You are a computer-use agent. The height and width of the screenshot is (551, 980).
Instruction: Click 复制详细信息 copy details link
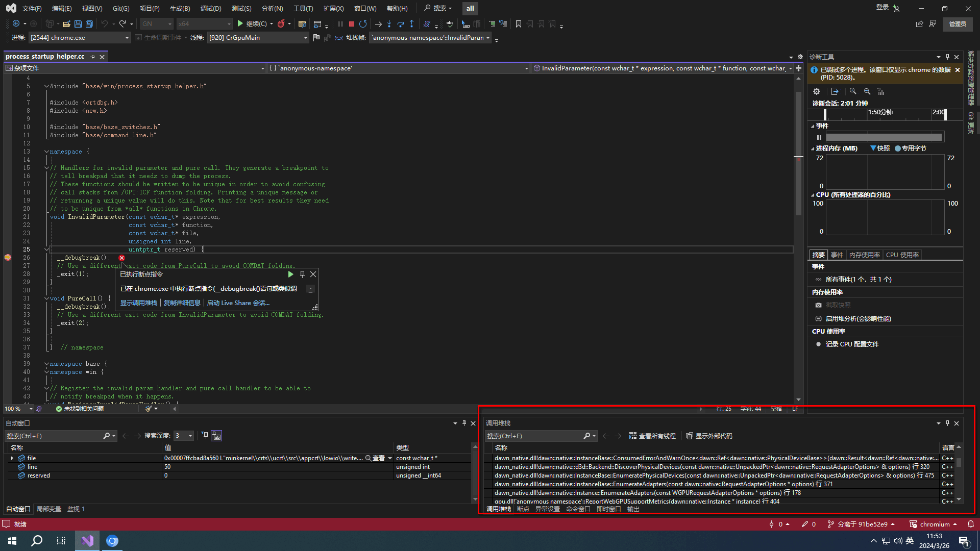tap(182, 303)
